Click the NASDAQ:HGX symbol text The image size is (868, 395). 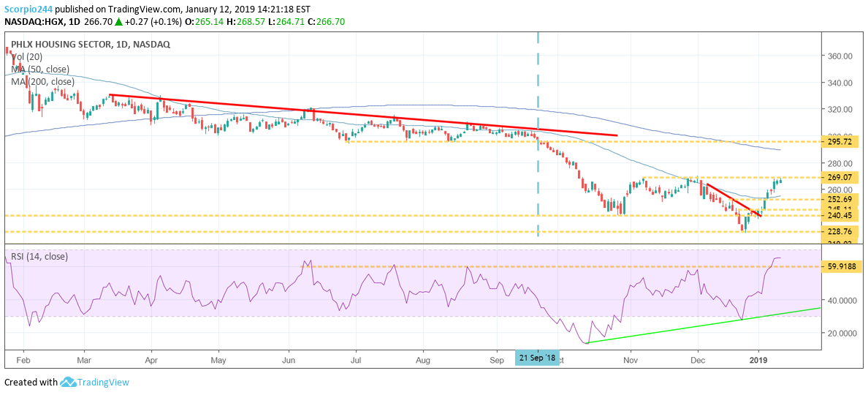[x=35, y=23]
